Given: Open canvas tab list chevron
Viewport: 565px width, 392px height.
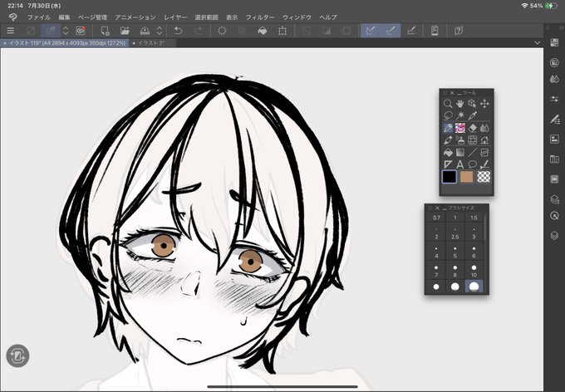Looking at the screenshot, I should pyautogui.click(x=537, y=43).
